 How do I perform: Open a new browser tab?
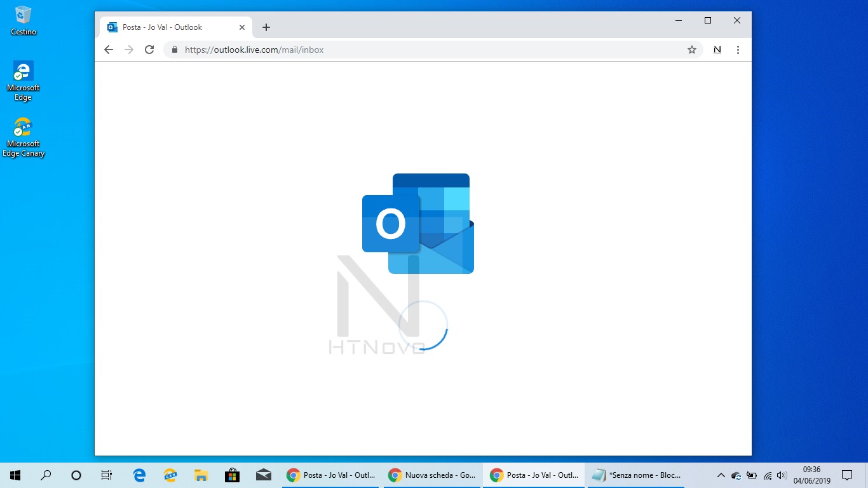(266, 27)
